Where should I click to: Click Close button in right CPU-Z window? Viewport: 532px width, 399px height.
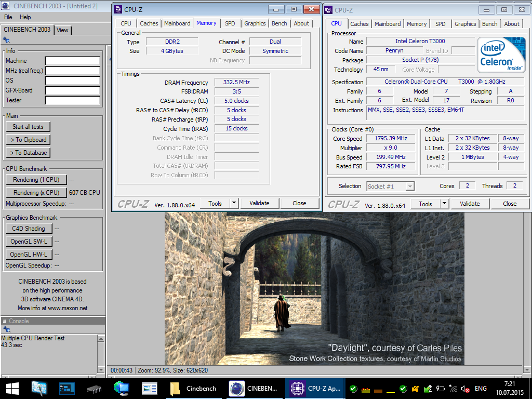(x=510, y=204)
